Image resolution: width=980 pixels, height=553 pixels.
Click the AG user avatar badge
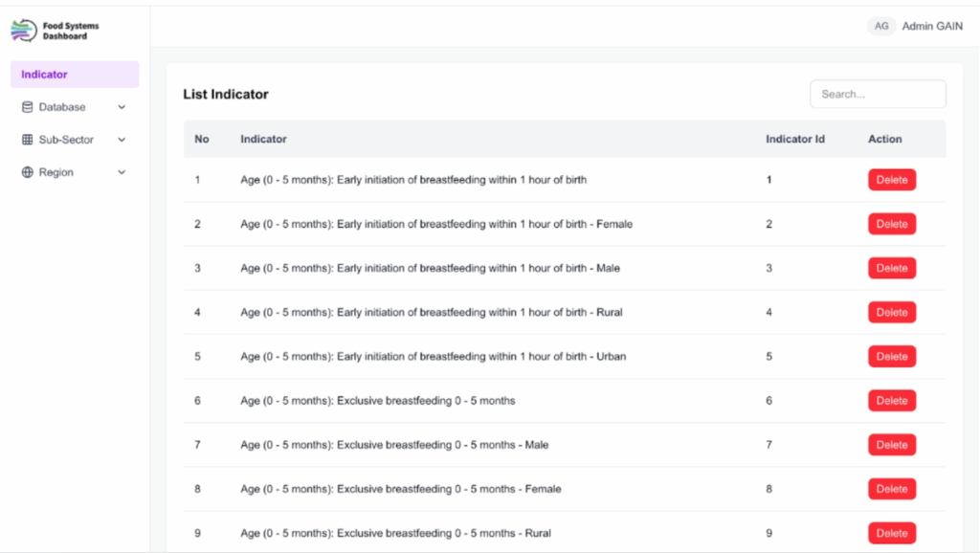[881, 26]
